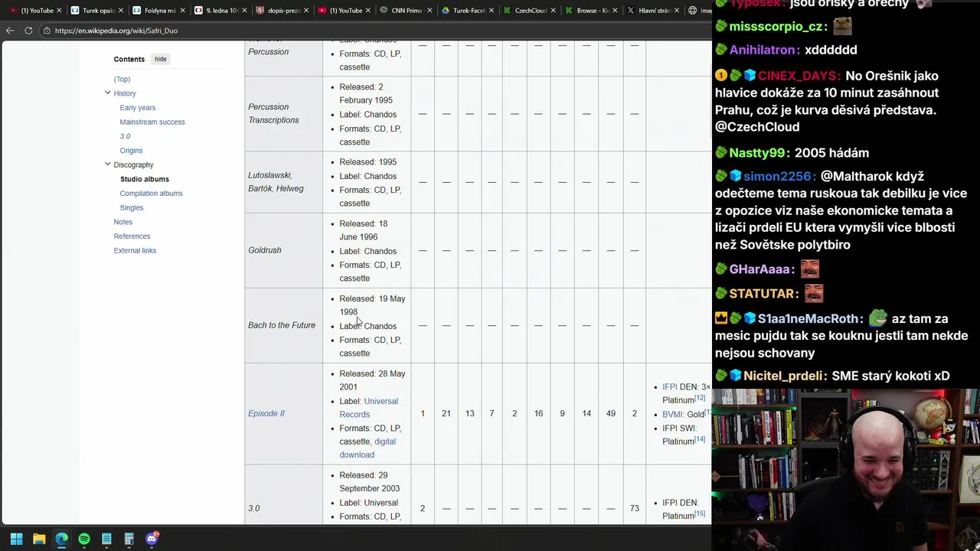Open the Windows Start menu
The height and width of the screenshot is (551, 980).
point(16,539)
